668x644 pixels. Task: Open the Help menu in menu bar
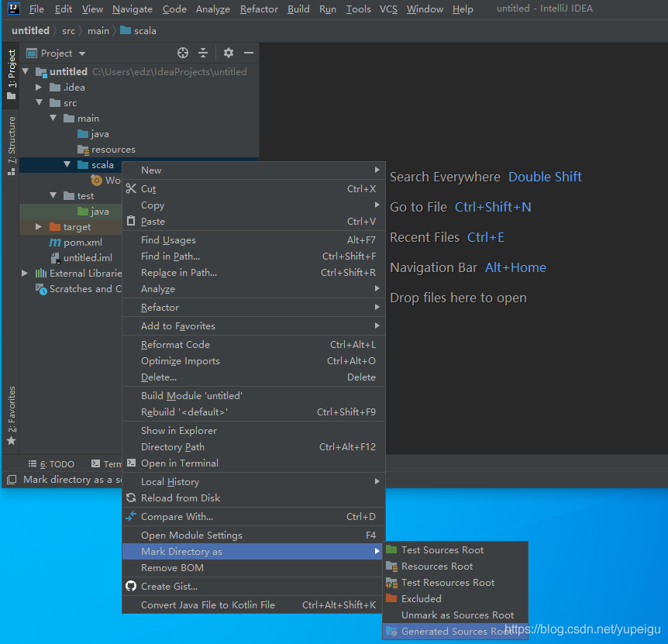click(x=463, y=9)
